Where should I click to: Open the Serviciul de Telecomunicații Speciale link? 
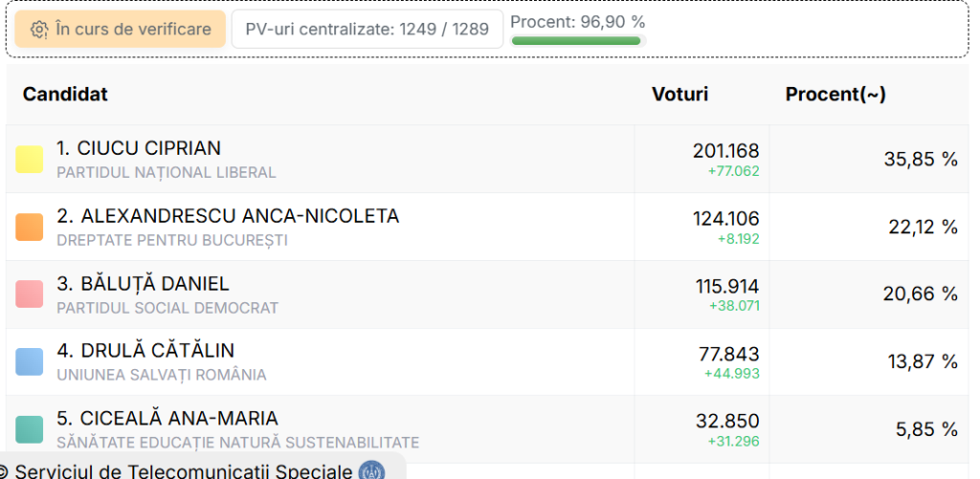[x=184, y=470]
